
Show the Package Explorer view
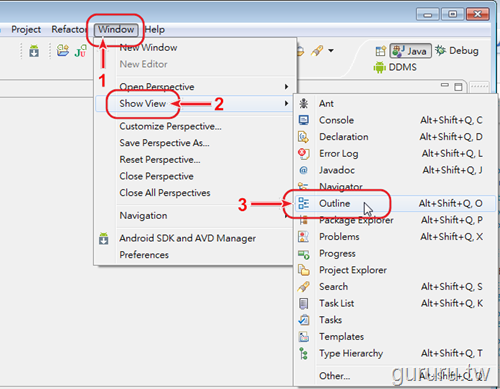pyautogui.click(x=395, y=220)
